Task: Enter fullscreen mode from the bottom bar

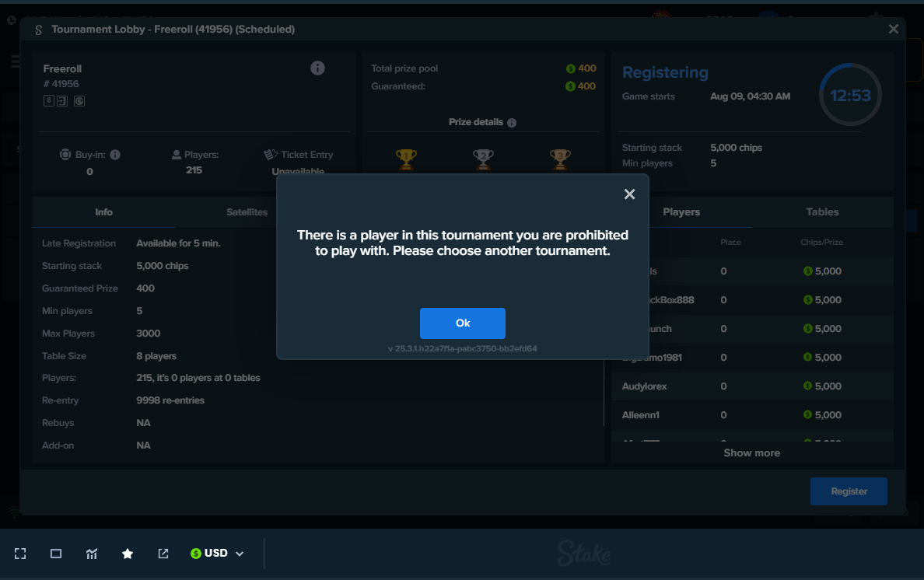Action: (20, 554)
